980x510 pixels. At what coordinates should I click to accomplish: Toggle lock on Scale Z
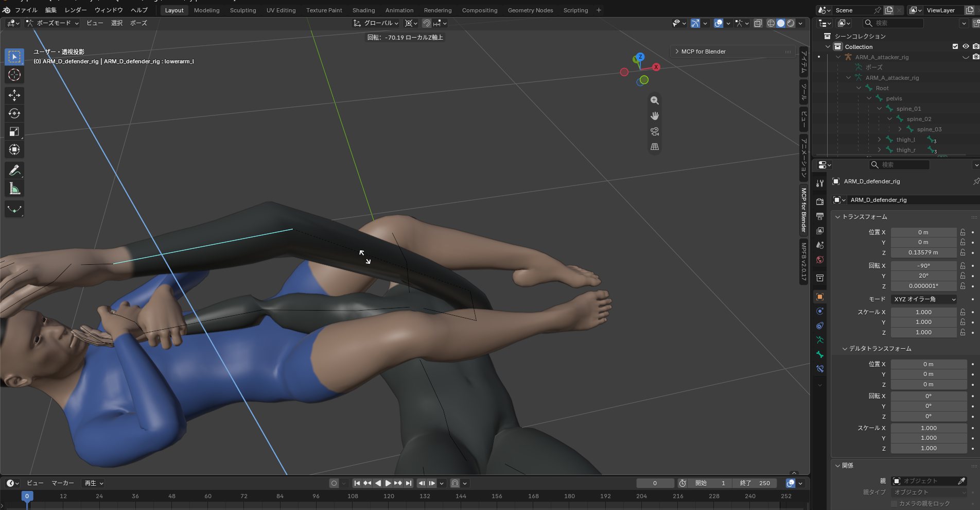[x=962, y=332]
